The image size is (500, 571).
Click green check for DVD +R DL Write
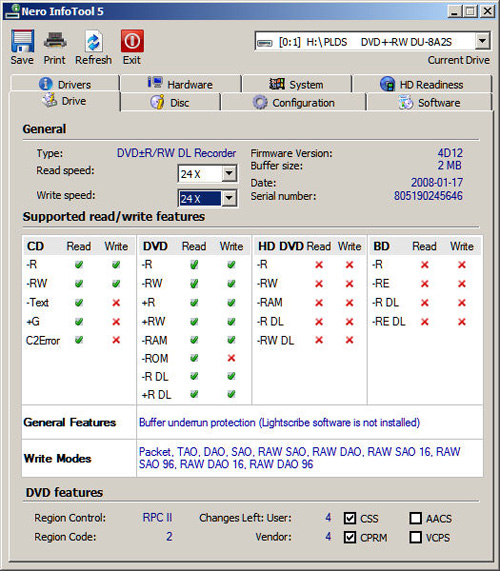pos(231,394)
